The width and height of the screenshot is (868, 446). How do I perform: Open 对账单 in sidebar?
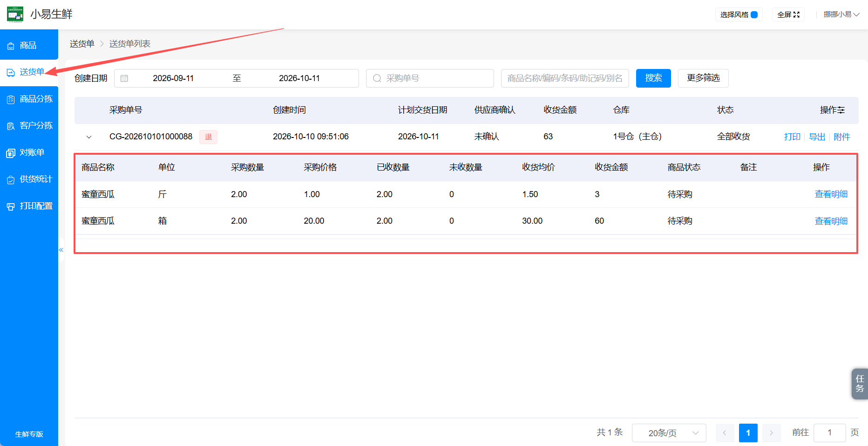point(29,152)
